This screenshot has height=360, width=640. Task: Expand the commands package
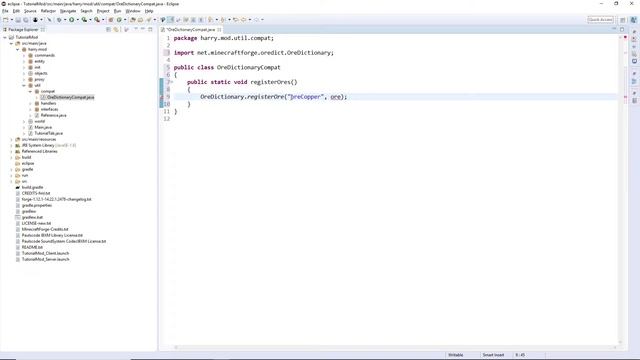[x=24, y=55]
